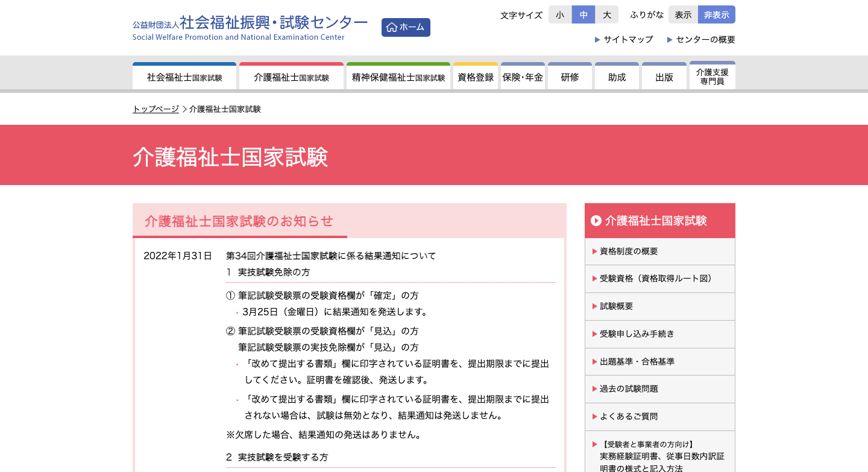Screen dimensions: 868x472
Task: Open the 保険・年金 tab
Action: [523, 76]
